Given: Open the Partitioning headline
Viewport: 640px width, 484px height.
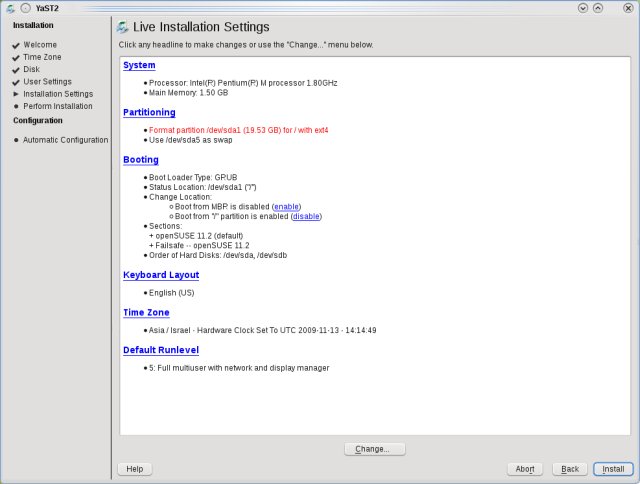Looking at the screenshot, I should pyautogui.click(x=149, y=113).
